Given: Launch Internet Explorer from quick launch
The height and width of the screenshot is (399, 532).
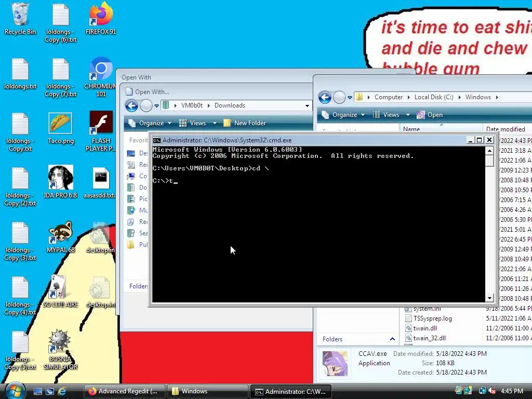Looking at the screenshot, I should (x=62, y=392).
